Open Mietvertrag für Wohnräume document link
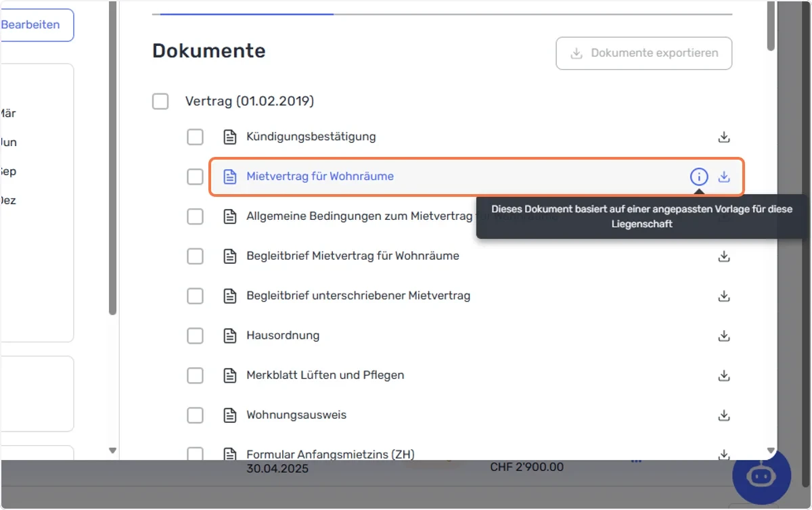This screenshot has height=510, width=812. (320, 177)
